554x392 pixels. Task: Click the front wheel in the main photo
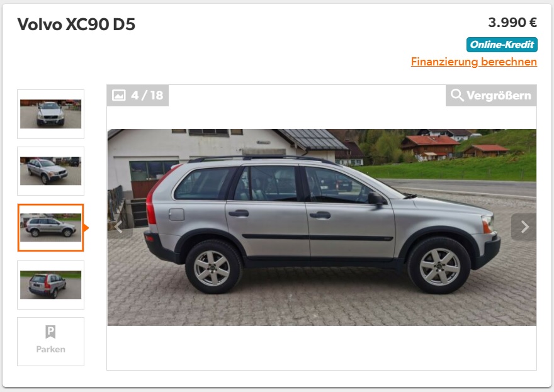coord(439,267)
